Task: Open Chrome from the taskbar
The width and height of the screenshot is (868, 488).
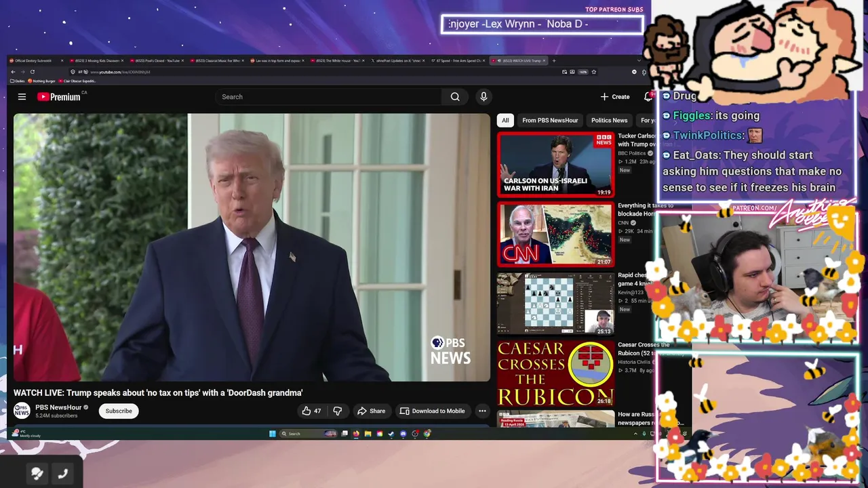Action: [x=427, y=434]
